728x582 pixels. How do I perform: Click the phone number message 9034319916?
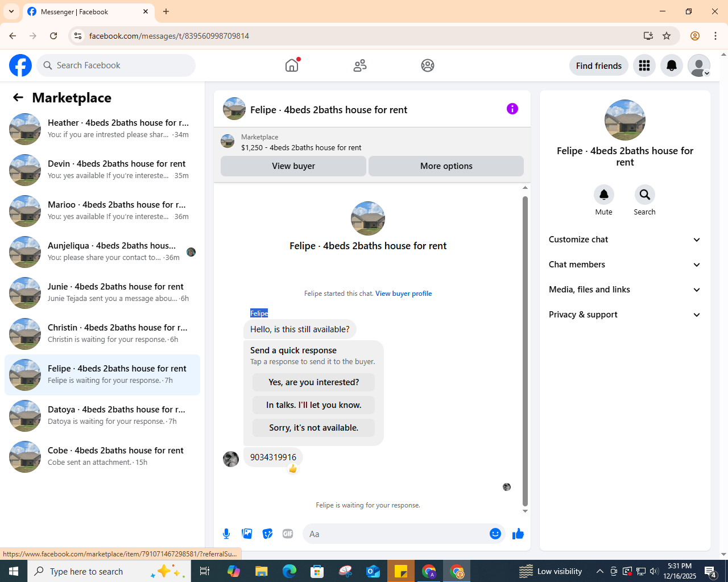click(274, 457)
